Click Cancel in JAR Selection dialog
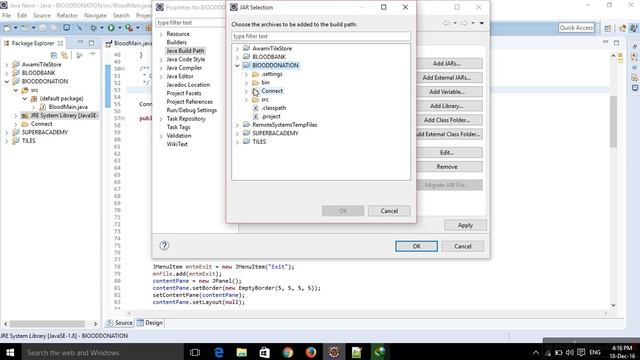 [x=389, y=211]
